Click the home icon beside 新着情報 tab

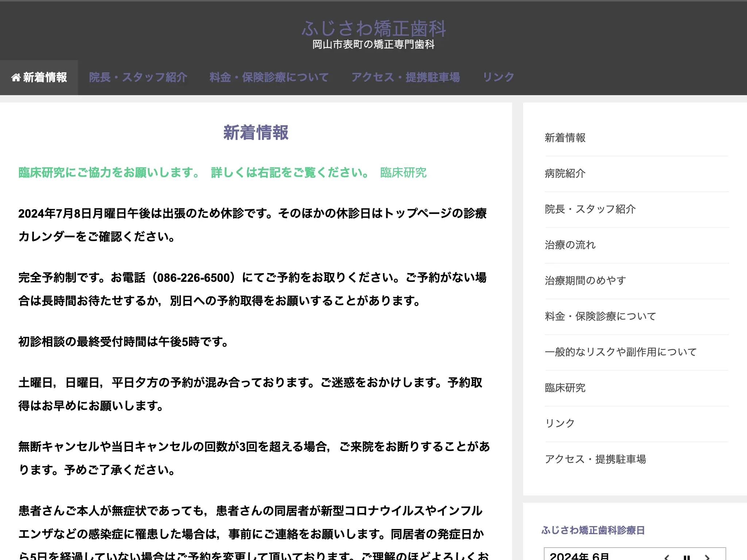point(16,77)
